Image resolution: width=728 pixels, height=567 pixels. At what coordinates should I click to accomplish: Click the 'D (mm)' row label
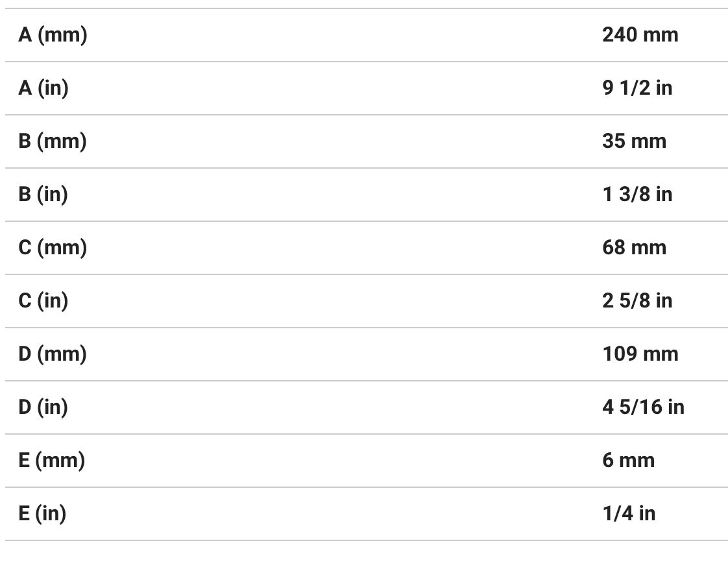53,354
